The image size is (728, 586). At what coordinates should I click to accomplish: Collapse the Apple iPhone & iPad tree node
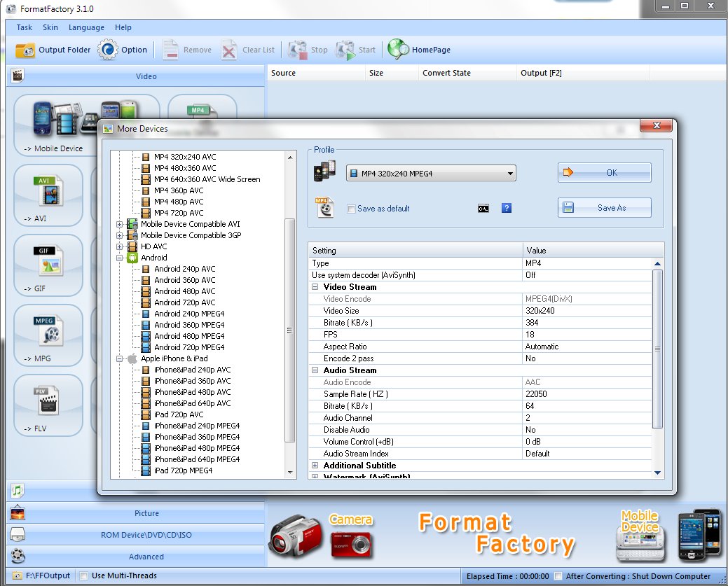click(119, 358)
